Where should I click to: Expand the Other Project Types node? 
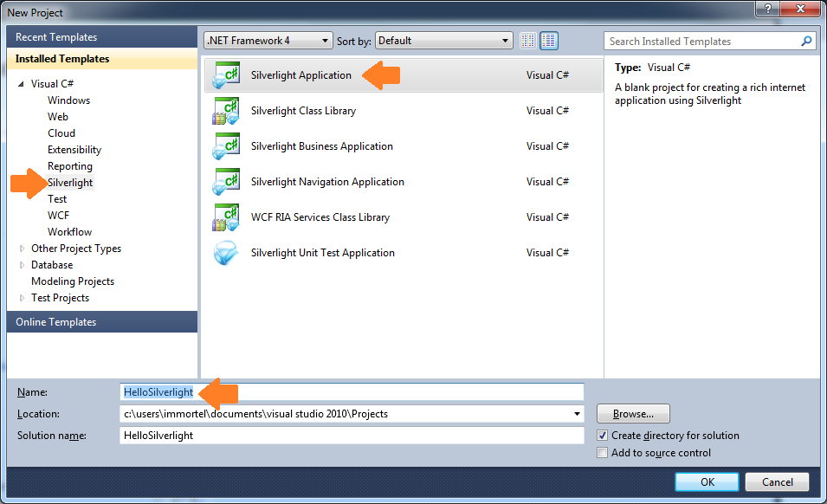pyautogui.click(x=22, y=249)
